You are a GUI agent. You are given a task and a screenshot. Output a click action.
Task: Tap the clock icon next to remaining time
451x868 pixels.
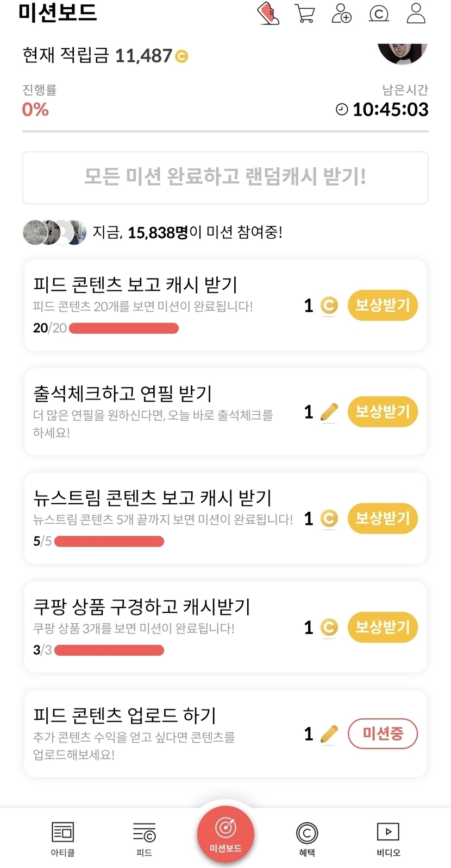pyautogui.click(x=342, y=110)
